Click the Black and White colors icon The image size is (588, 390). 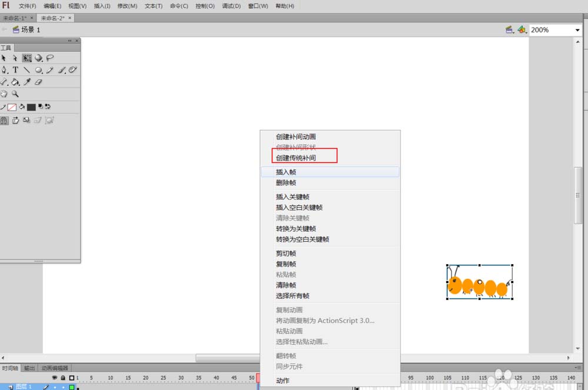tap(41, 106)
